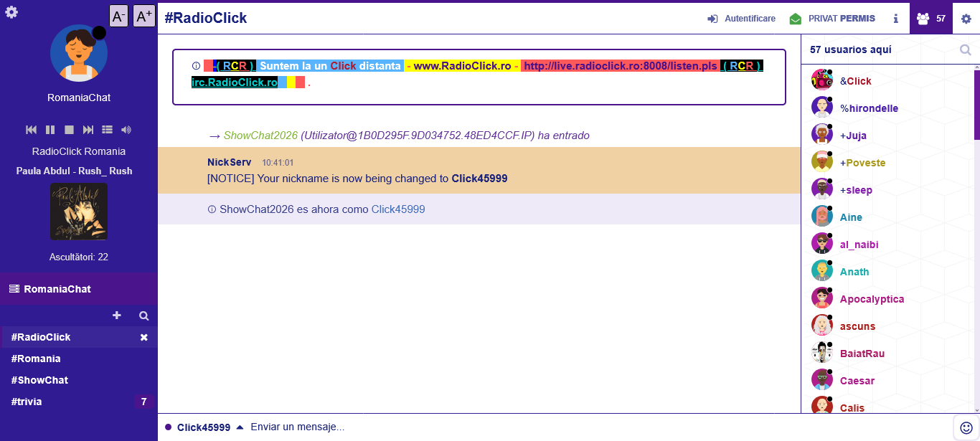Open the 7 unread badge on #trivia
This screenshot has width=980, height=441.
[x=143, y=402]
